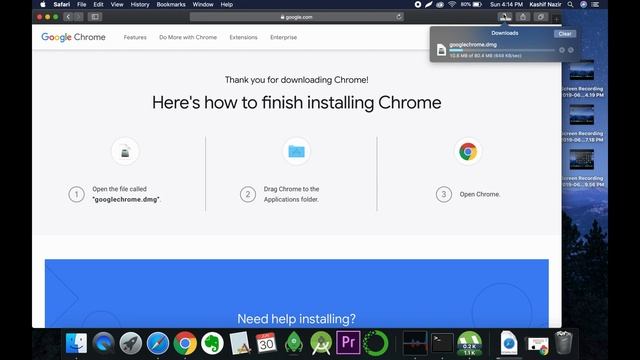Launch Evernote from the Dock

[212, 343]
